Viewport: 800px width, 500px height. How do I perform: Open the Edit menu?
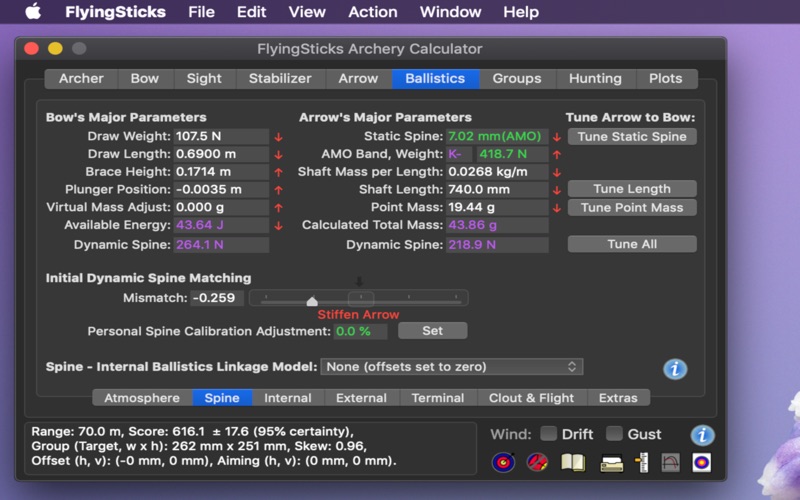point(251,12)
